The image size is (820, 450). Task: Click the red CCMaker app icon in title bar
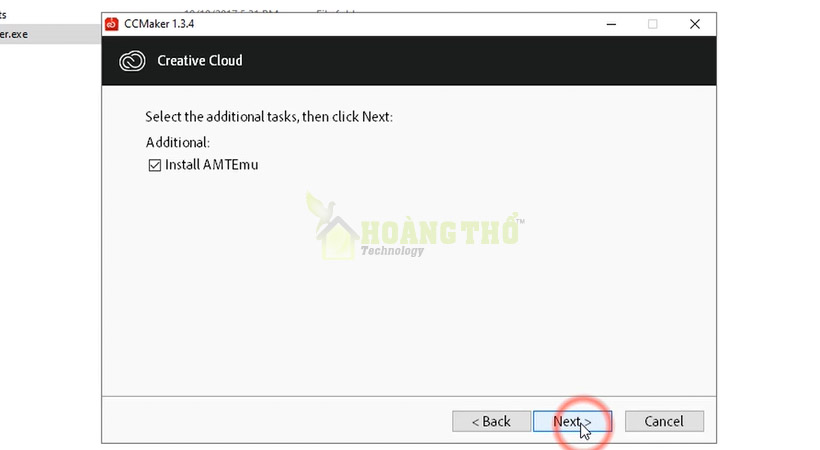coord(111,24)
